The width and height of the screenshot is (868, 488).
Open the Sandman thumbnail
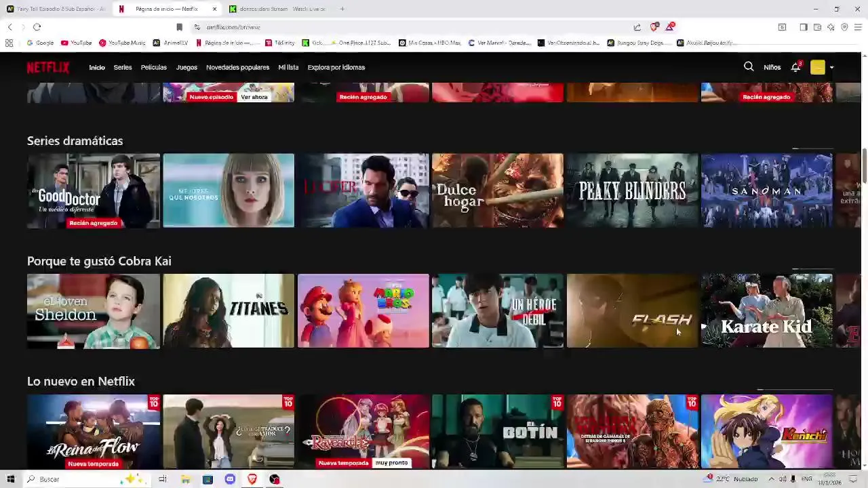click(x=767, y=190)
